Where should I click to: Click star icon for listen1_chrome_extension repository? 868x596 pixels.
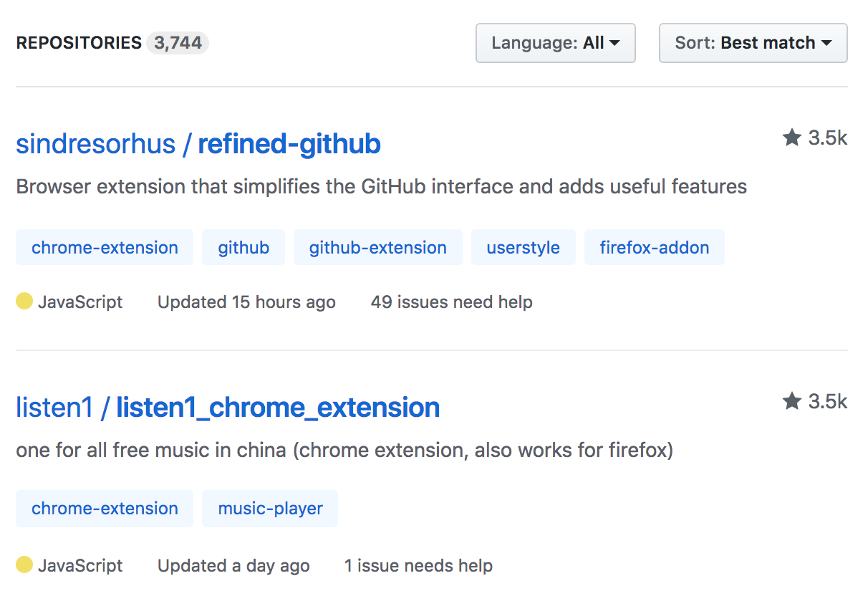pyautogui.click(x=791, y=401)
